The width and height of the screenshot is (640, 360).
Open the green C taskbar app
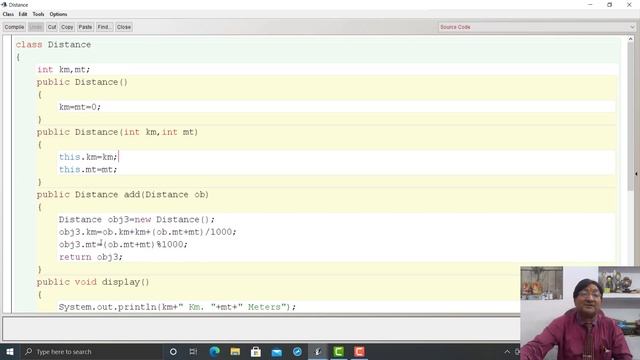point(339,351)
